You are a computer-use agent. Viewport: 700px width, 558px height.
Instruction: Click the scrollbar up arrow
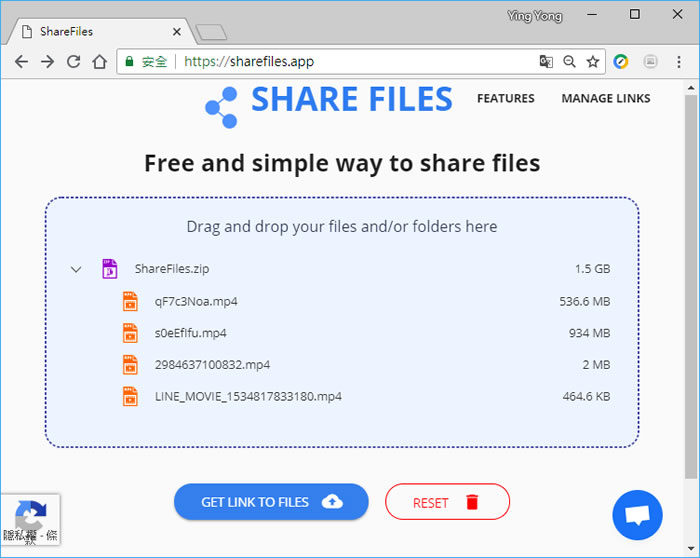click(691, 88)
